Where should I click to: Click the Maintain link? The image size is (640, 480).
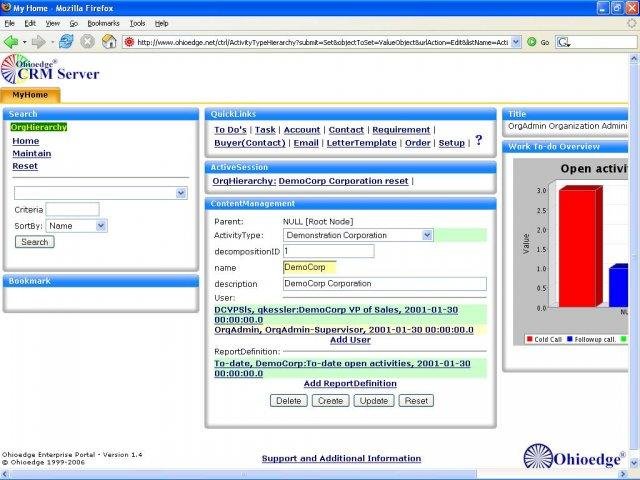[32, 153]
